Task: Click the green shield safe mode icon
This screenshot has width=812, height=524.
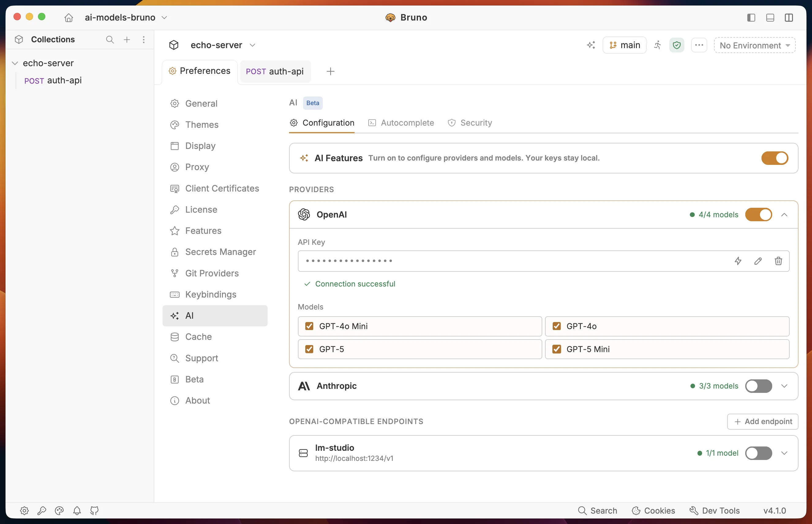Action: pos(677,45)
